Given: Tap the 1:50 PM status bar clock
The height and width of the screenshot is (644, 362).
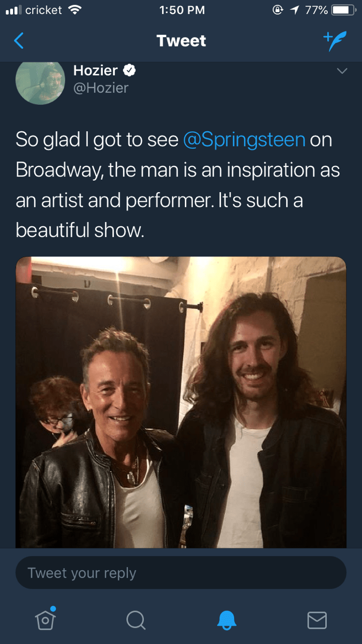Looking at the screenshot, I should (181, 10).
